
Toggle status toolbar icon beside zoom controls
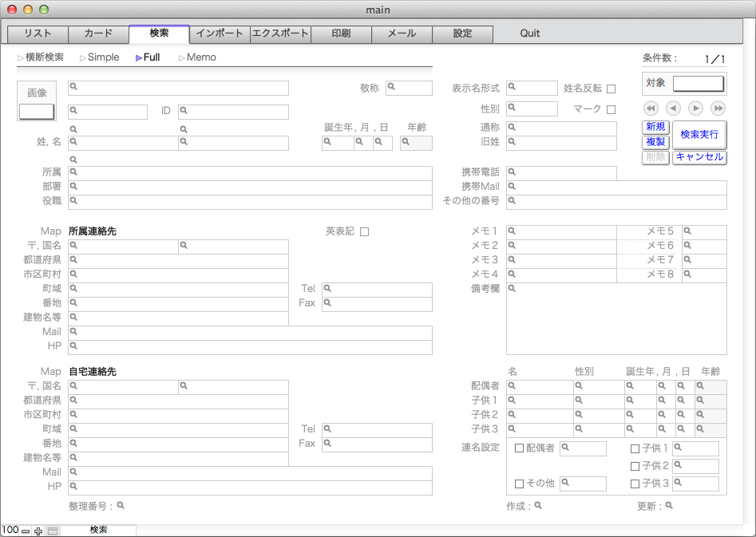click(x=53, y=531)
